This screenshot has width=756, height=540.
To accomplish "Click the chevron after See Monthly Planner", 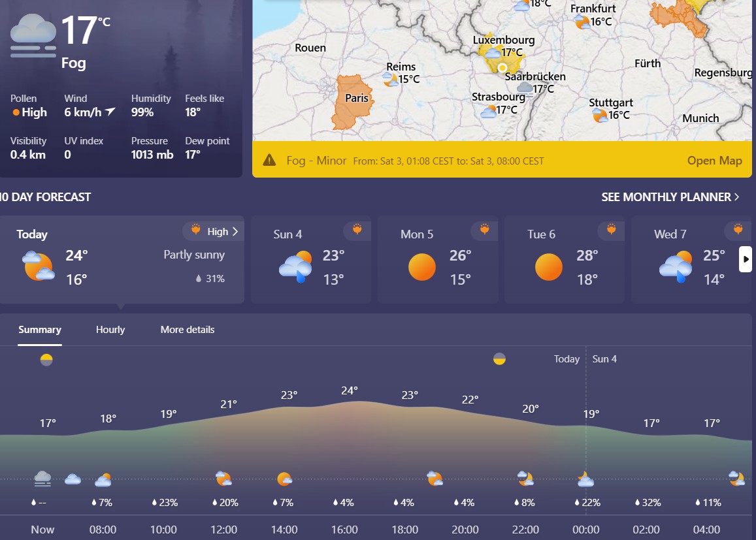I will click(x=739, y=197).
